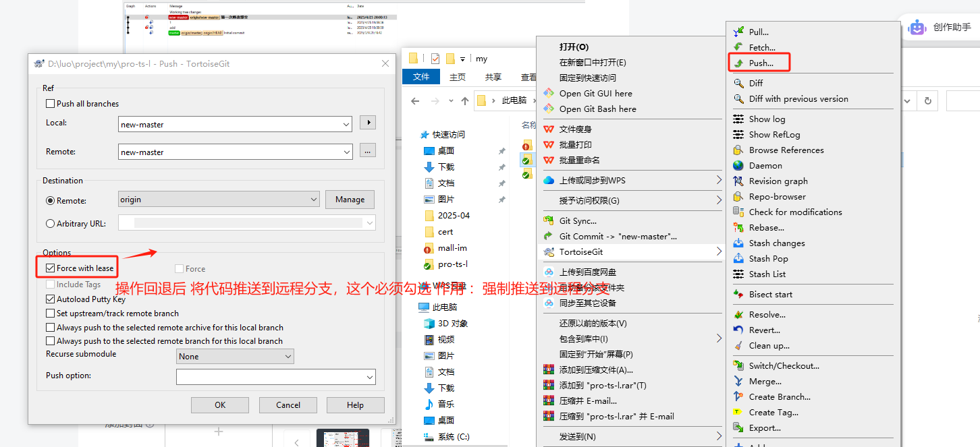This screenshot has width=980, height=447.
Task: Click the Stash changes icon
Action: coord(738,243)
